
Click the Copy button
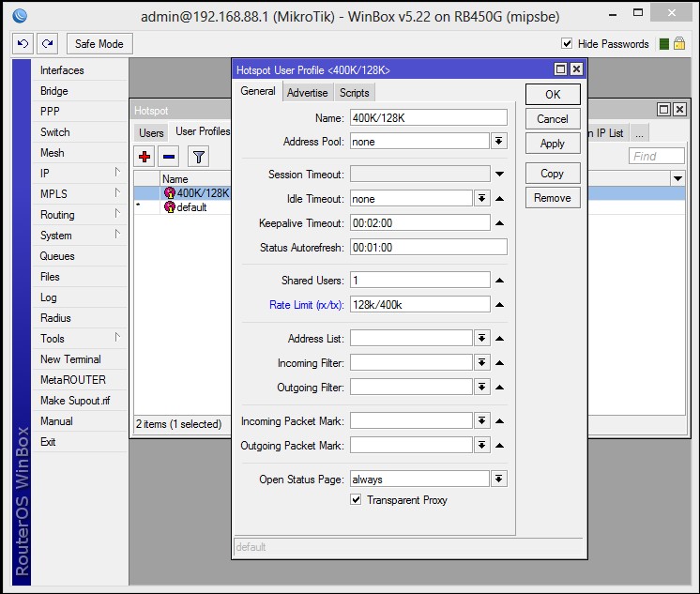pyautogui.click(x=553, y=174)
